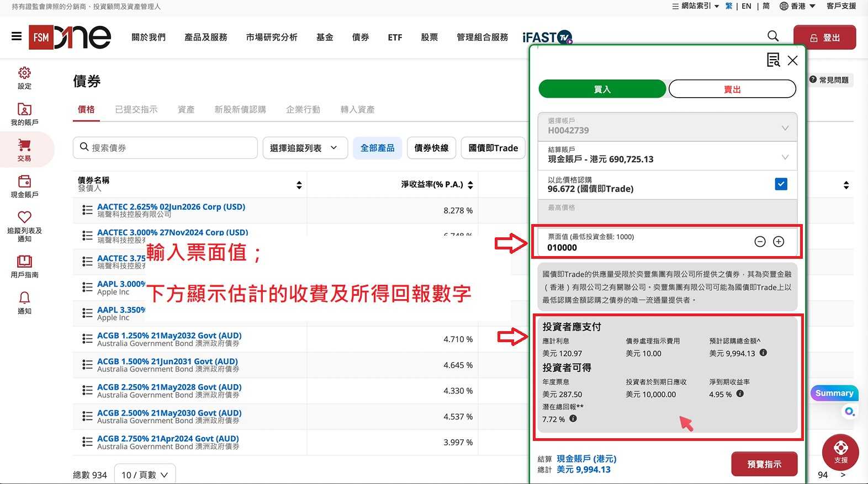Sort by 淨收益率(% P.A.) column arrows
Image resolution: width=868 pixels, height=484 pixels.
tap(470, 185)
